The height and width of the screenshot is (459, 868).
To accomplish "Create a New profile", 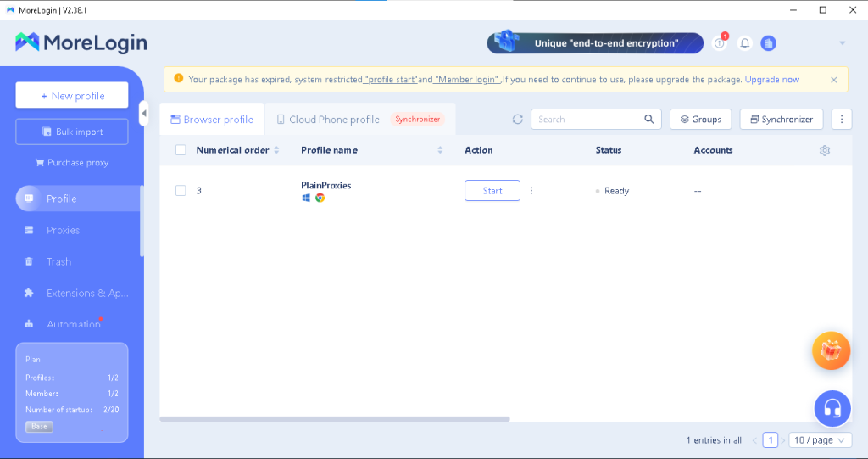I will pos(72,95).
